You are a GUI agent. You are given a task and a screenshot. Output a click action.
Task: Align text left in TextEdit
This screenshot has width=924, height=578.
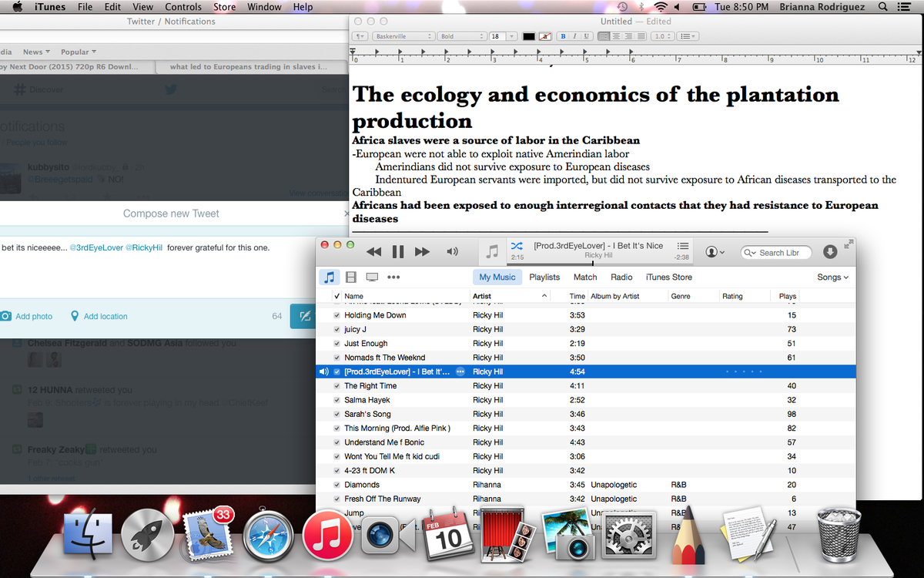(x=604, y=36)
